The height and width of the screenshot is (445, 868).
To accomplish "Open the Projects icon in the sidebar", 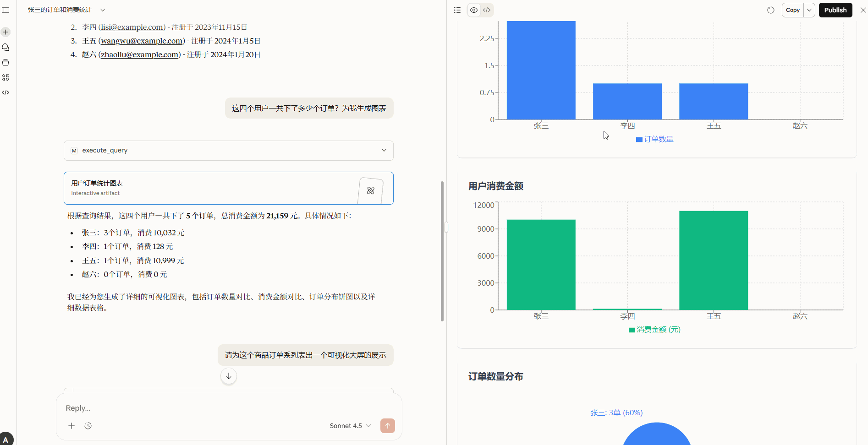I will (5, 62).
